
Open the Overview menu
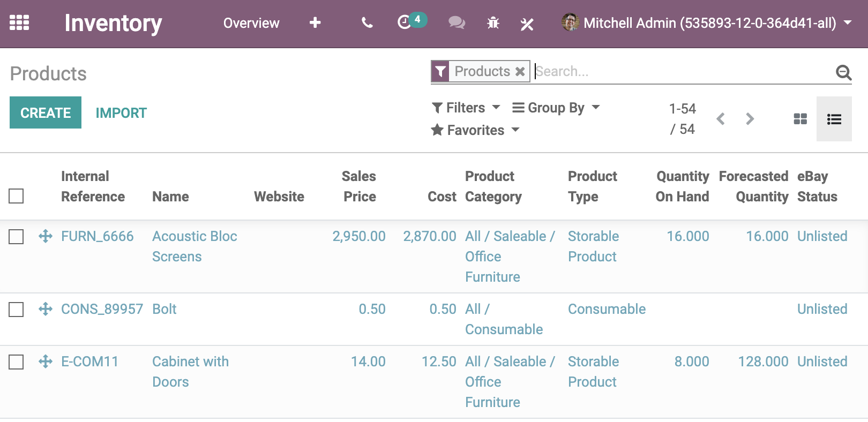click(x=251, y=23)
